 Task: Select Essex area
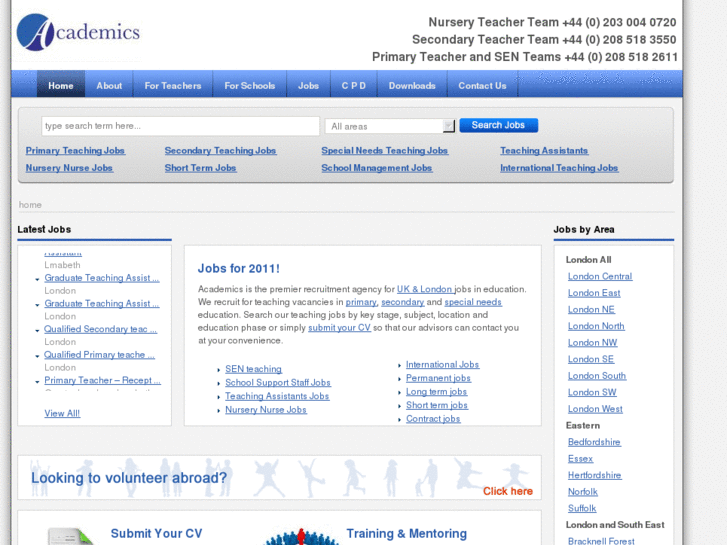tap(580, 459)
